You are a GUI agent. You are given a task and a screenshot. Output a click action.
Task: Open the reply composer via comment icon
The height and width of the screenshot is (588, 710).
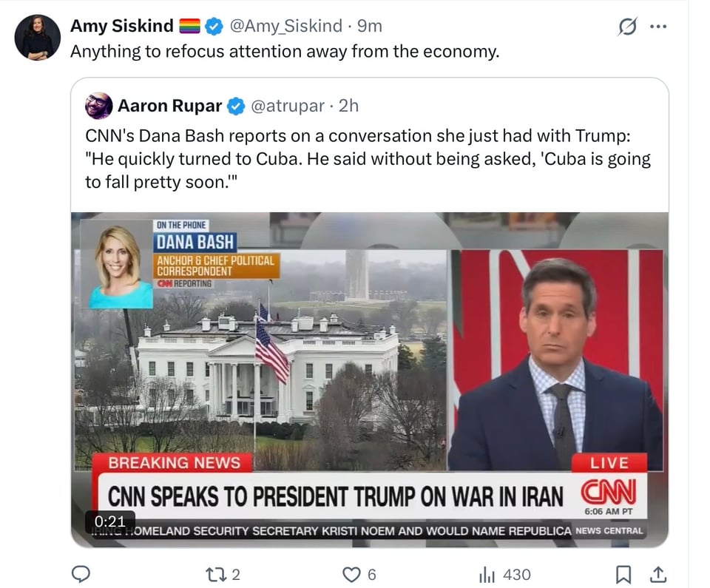[81, 574]
